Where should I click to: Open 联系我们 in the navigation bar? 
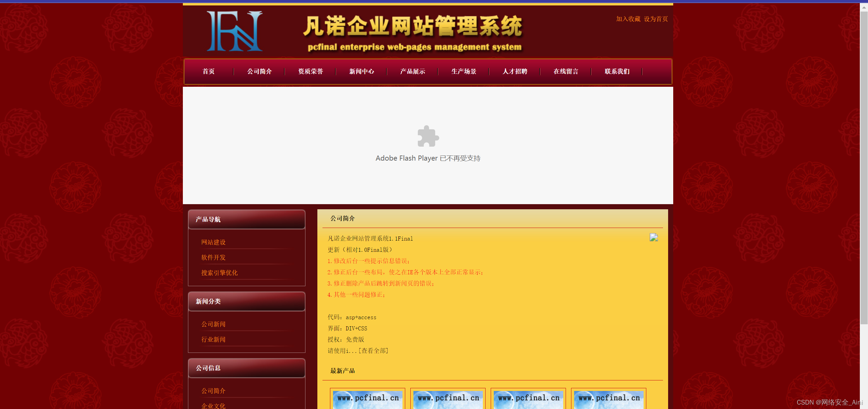click(617, 71)
